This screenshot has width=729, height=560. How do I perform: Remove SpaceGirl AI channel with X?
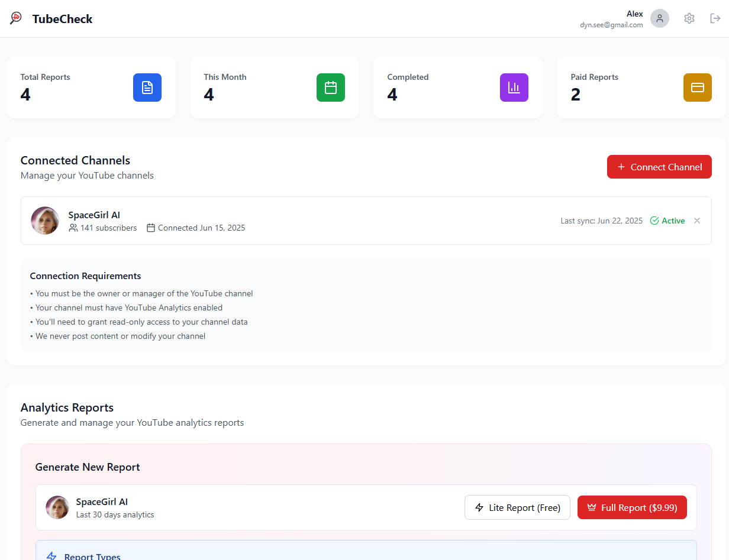pos(697,221)
